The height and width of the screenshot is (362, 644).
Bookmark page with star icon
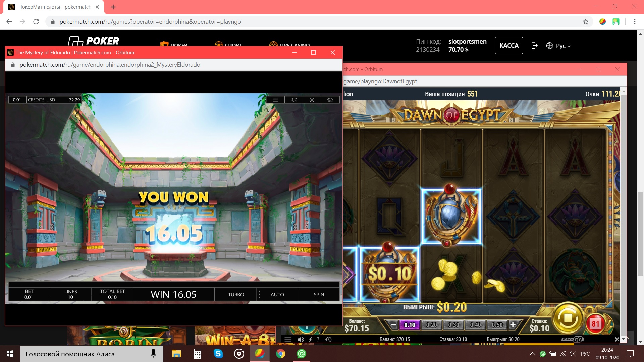[x=586, y=22]
